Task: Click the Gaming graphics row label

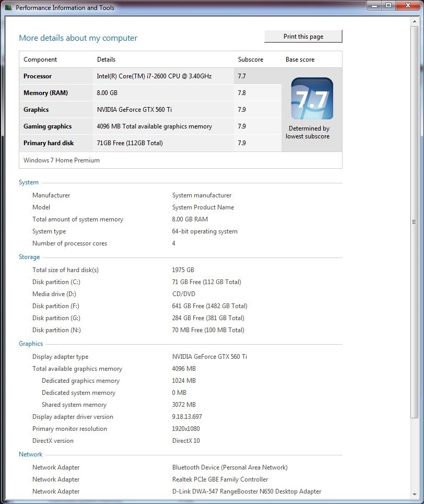Action: (48, 126)
